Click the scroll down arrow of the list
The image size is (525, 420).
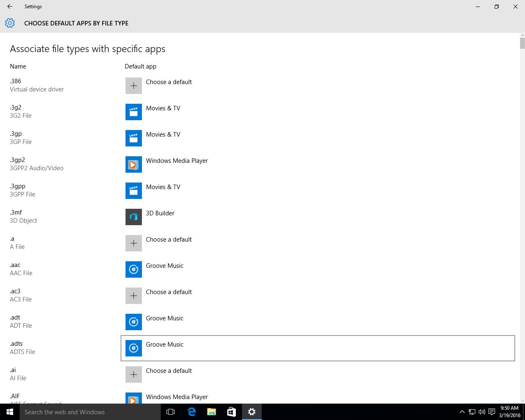pyautogui.click(x=522, y=401)
